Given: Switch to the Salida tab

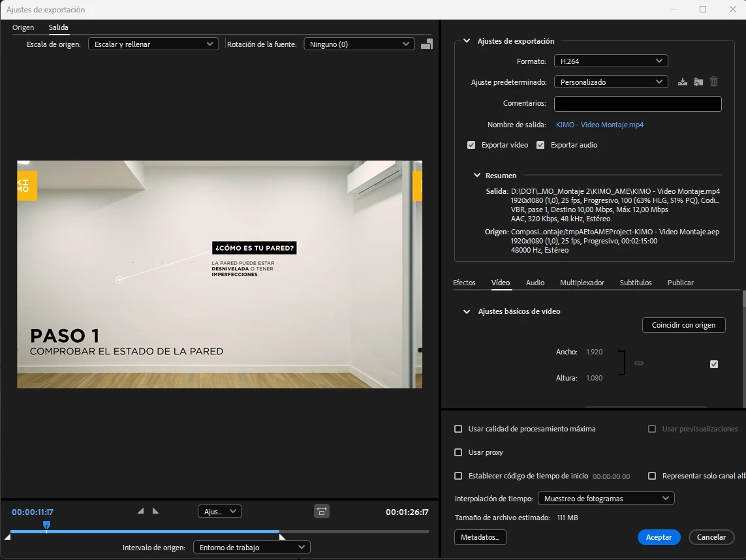Looking at the screenshot, I should pos(59,27).
